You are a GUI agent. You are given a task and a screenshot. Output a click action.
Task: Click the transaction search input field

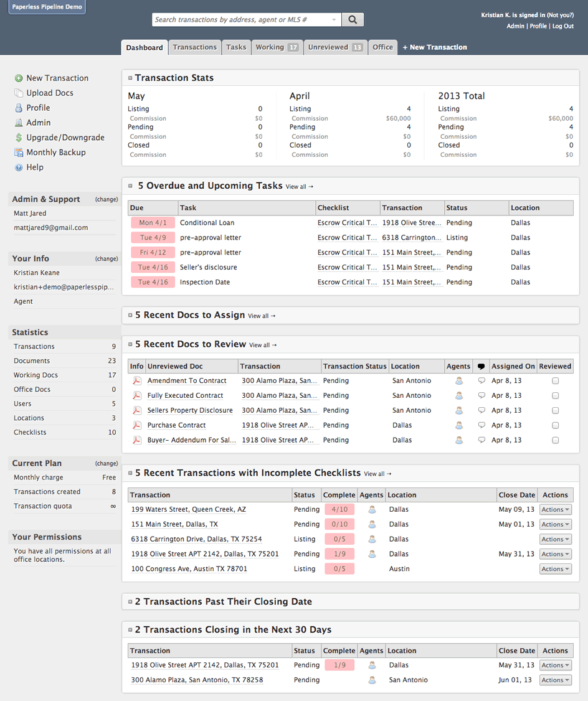click(247, 20)
